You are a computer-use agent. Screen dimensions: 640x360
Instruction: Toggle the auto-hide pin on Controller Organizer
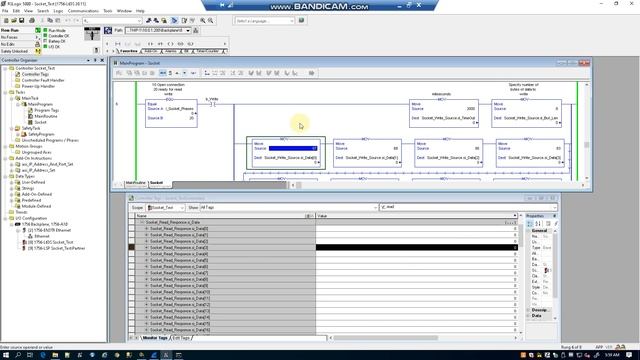pyautogui.click(x=95, y=60)
